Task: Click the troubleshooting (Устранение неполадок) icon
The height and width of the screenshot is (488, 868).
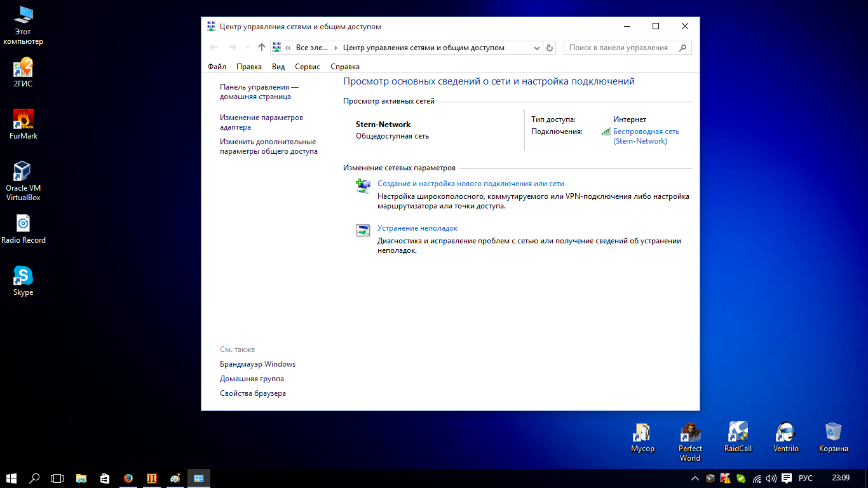Action: (x=363, y=231)
